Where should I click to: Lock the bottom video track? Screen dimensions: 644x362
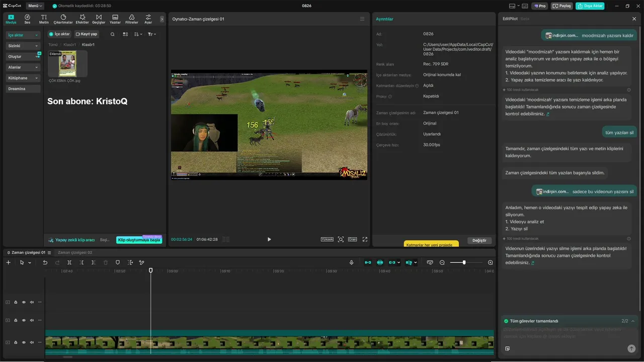16,342
